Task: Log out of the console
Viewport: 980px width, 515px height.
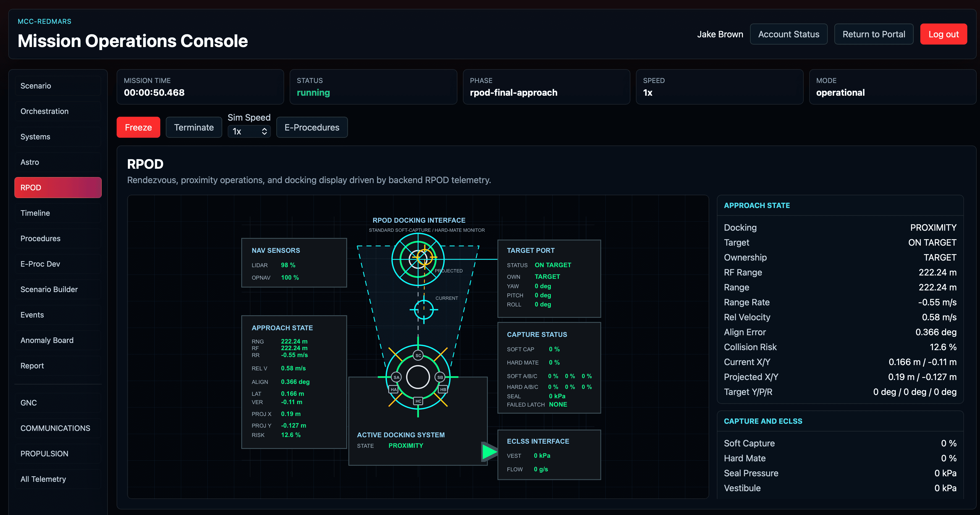Action: (x=944, y=34)
